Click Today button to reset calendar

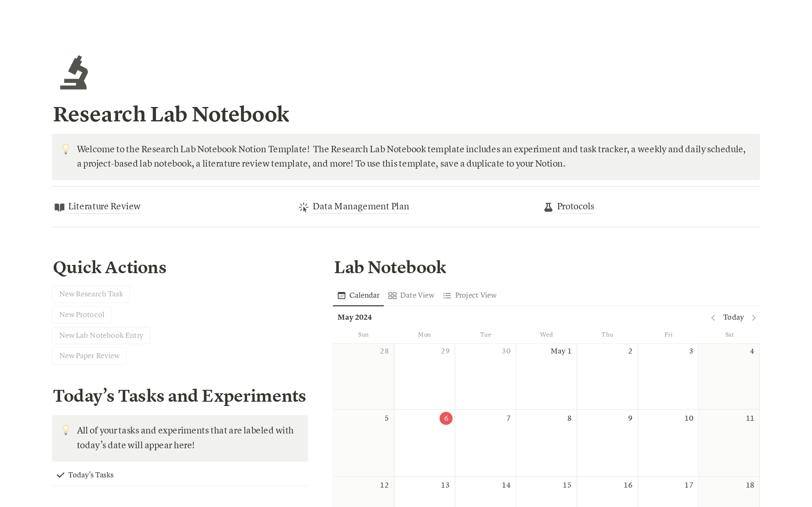coord(733,317)
